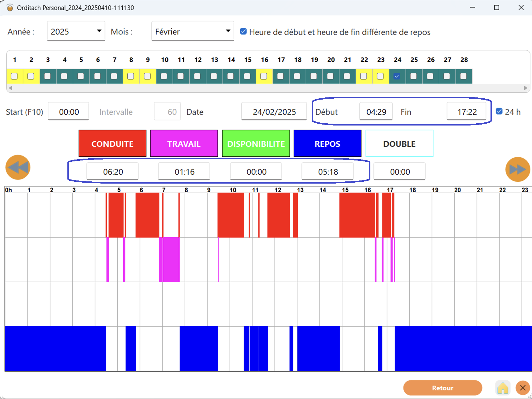Uncheck different start and end rest hour option

tap(243, 32)
